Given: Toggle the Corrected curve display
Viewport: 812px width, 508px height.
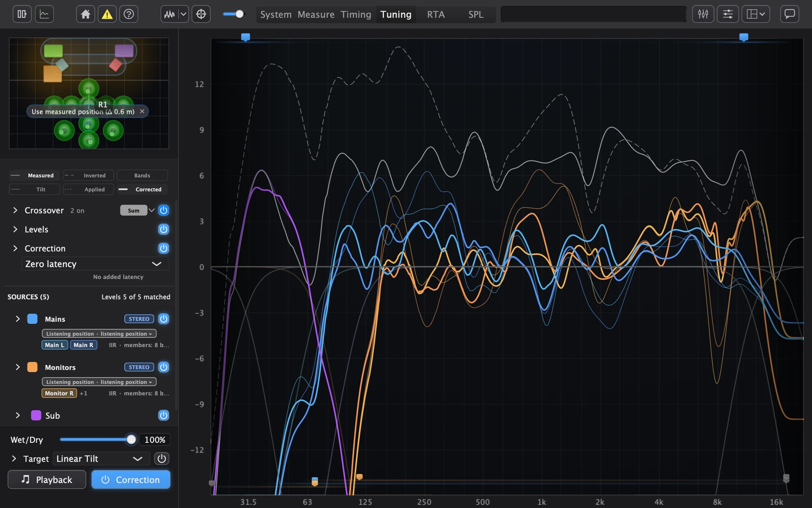Looking at the screenshot, I should (x=142, y=189).
